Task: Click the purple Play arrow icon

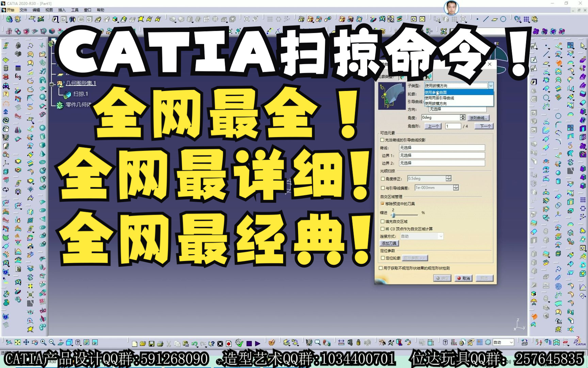Action: [258, 343]
